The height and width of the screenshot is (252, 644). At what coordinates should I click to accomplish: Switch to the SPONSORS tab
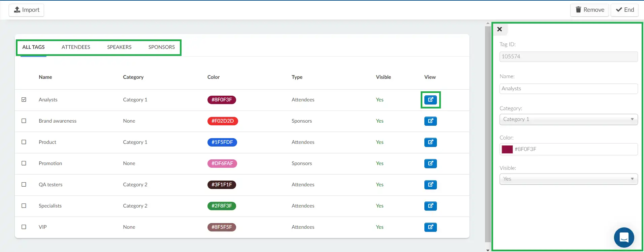(162, 47)
